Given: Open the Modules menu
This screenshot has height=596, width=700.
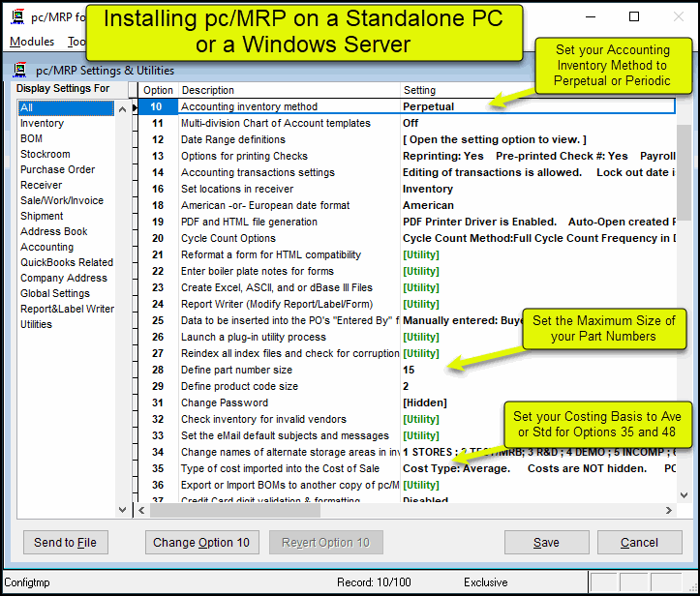Looking at the screenshot, I should 32,42.
